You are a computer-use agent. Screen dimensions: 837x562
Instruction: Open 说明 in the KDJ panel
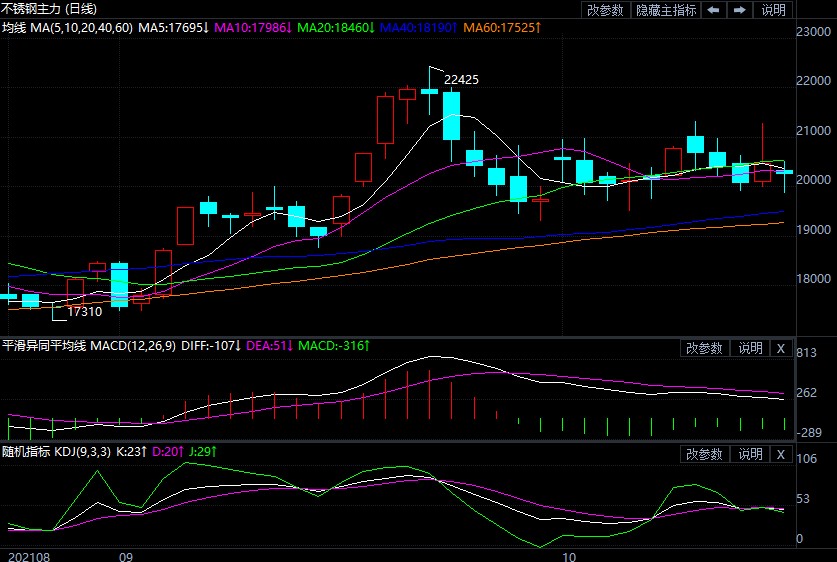coord(750,454)
